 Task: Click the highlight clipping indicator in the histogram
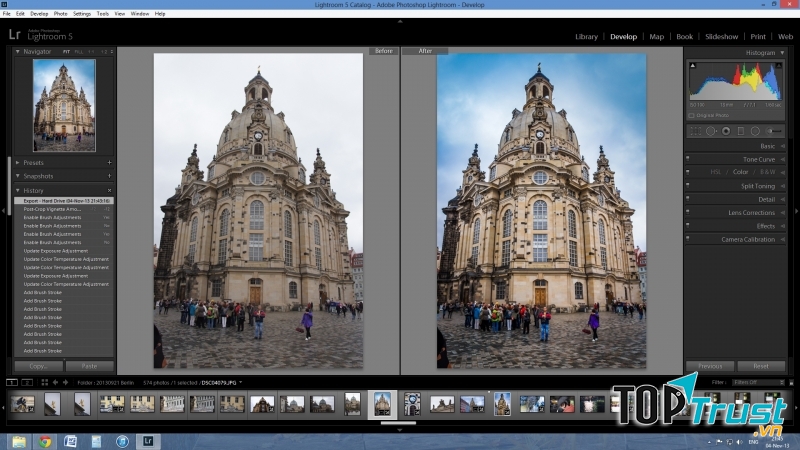click(779, 65)
